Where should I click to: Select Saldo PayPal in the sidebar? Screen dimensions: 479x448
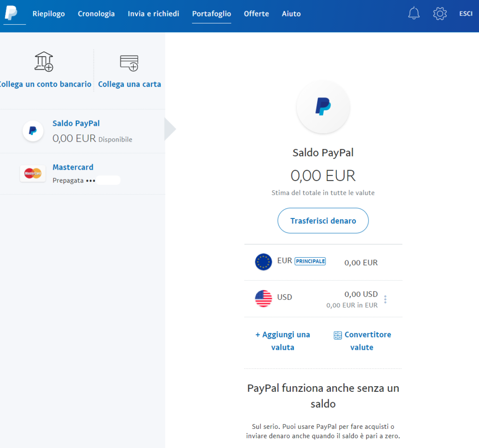[x=76, y=123]
